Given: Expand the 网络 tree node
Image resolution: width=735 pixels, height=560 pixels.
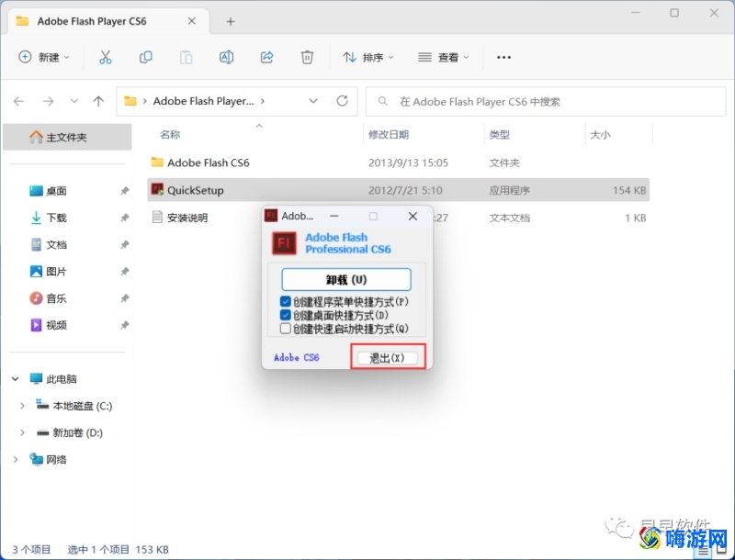Looking at the screenshot, I should coord(16,460).
